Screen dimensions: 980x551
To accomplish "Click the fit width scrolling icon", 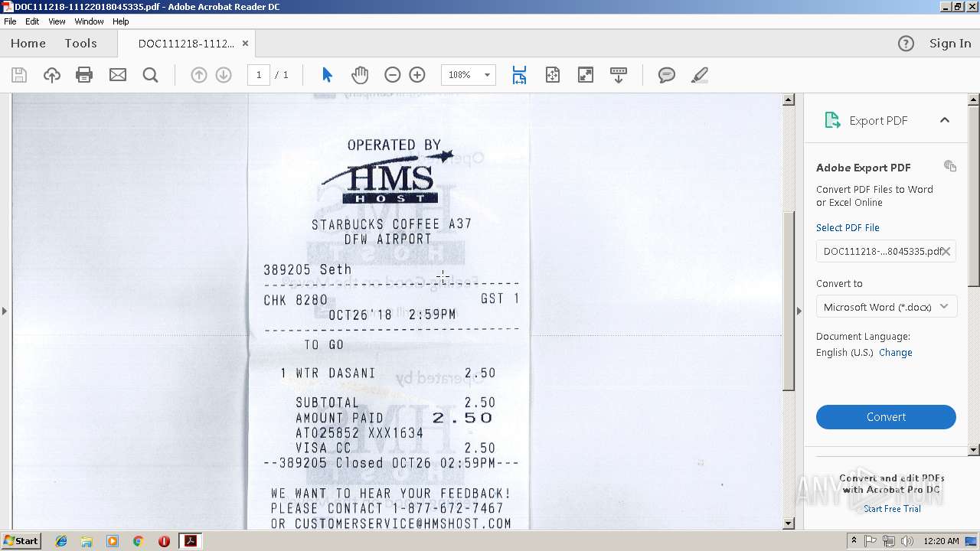I will (x=519, y=75).
